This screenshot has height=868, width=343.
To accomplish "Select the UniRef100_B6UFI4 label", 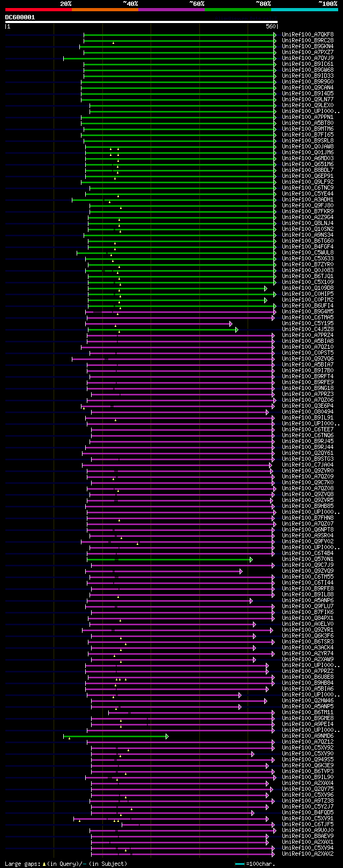I will (x=308, y=305).
